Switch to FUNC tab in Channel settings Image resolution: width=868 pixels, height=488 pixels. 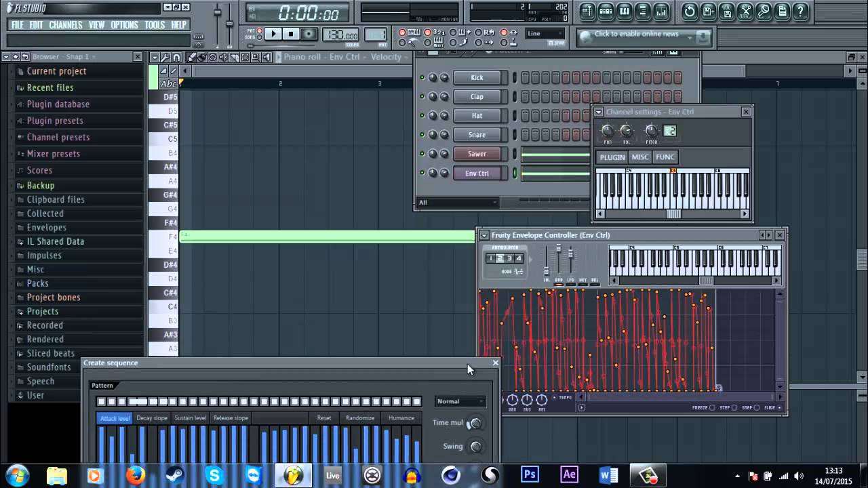[665, 157]
